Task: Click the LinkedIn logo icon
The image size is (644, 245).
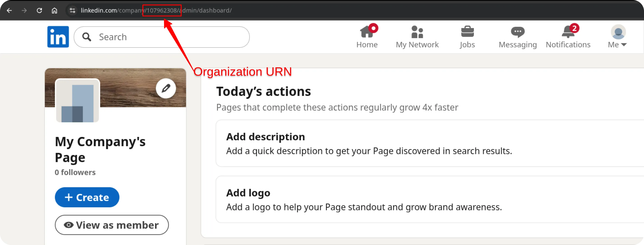Action: pos(58,37)
